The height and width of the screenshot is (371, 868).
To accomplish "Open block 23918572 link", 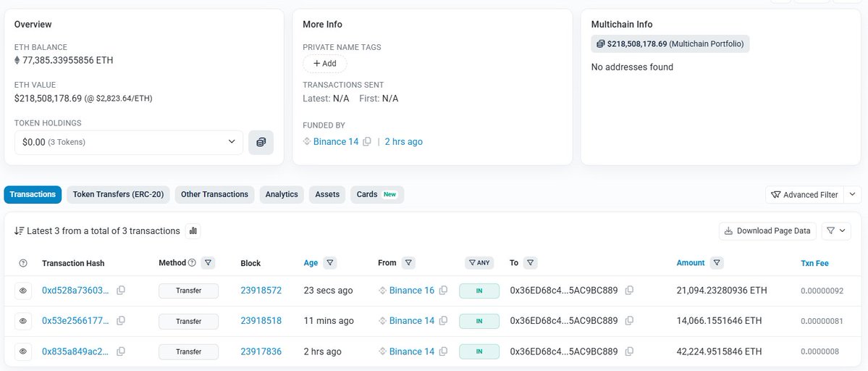I will coord(261,291).
